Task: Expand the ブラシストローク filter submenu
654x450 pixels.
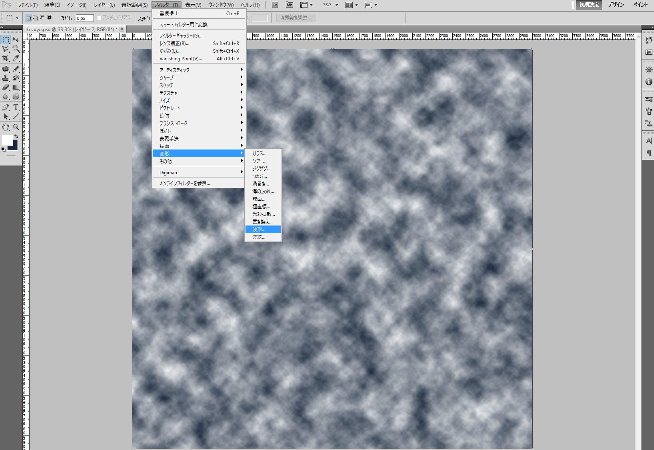Action: (199, 123)
